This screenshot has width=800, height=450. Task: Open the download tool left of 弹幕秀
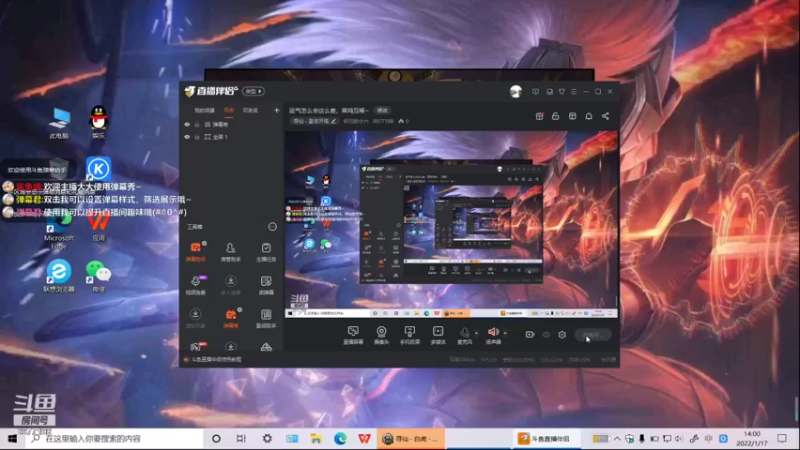(x=195, y=318)
